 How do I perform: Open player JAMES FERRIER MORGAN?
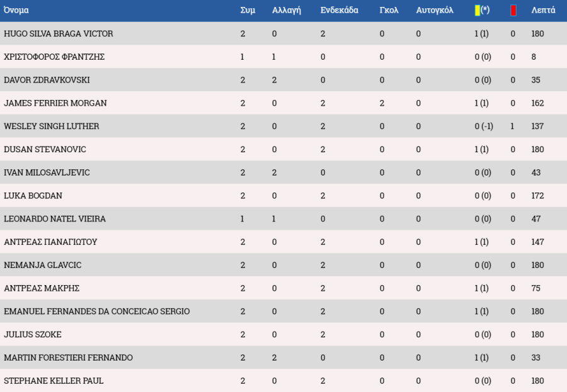coord(55,103)
